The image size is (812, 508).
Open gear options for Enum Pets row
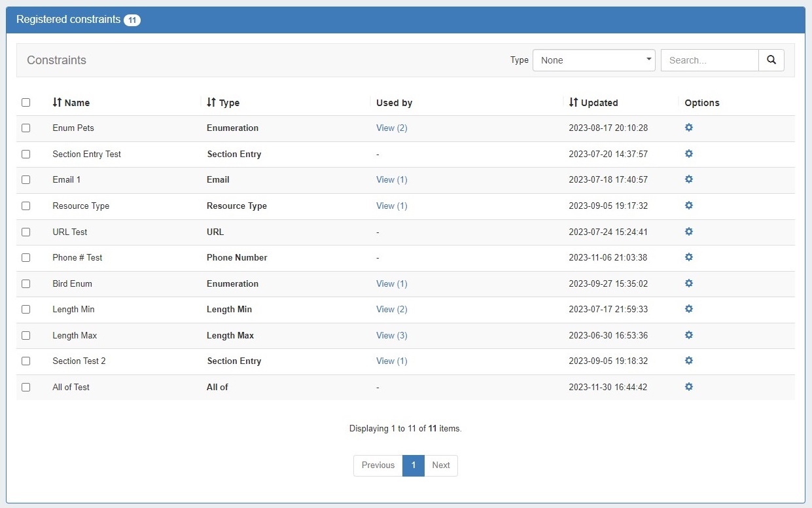click(688, 128)
